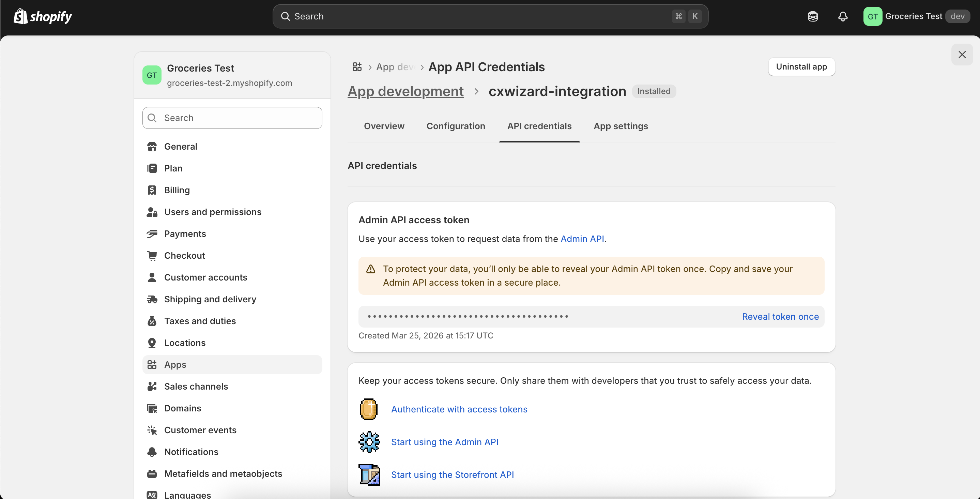Select the Taxes and duties icon
The width and height of the screenshot is (980, 499).
(x=152, y=321)
